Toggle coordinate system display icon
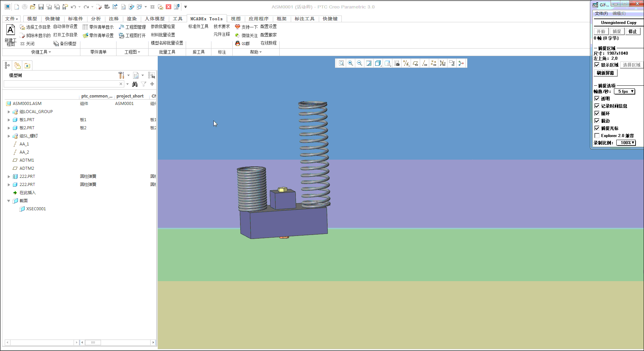Image resolution: width=644 pixels, height=351 pixels. 443,63
